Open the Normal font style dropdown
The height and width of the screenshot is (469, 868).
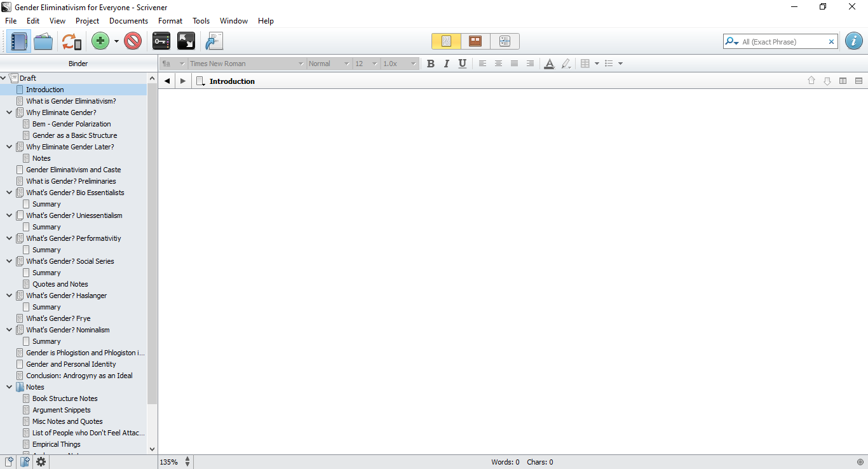click(329, 64)
